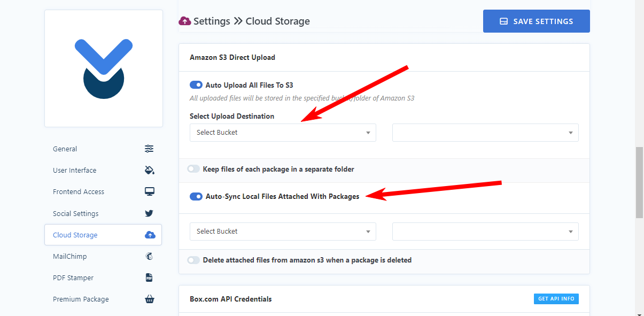Click the Cloud Storage upload cloud icon
The width and height of the screenshot is (644, 316).
tap(150, 235)
